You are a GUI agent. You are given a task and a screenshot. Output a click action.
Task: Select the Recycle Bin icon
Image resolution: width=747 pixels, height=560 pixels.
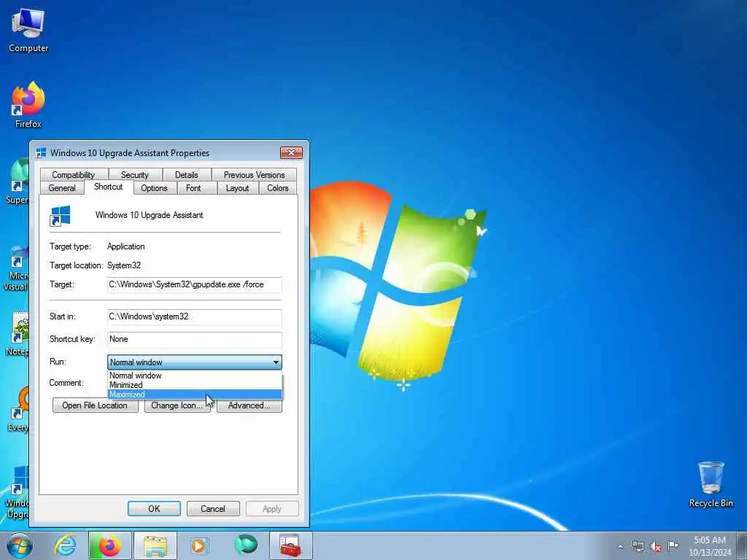(711, 484)
